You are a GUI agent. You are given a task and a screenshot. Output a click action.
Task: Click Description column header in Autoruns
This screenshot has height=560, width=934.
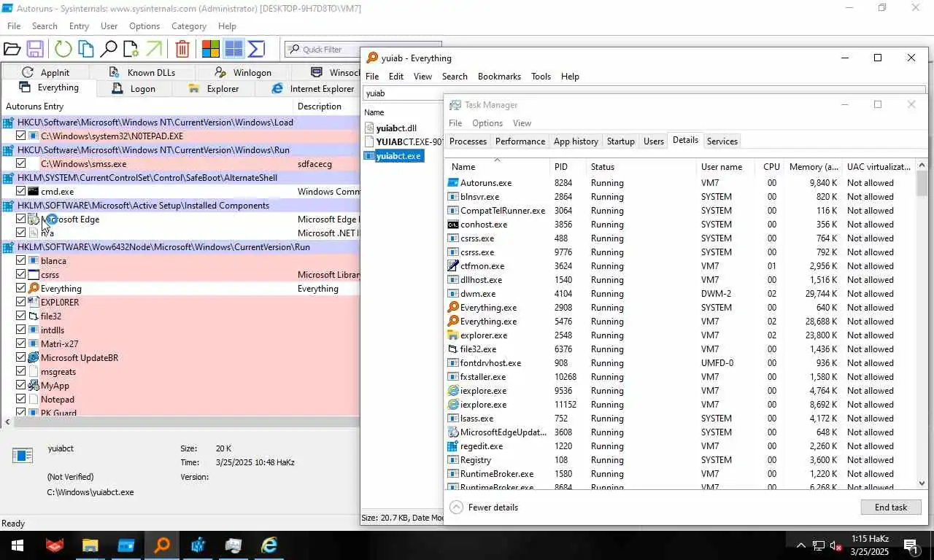[x=326, y=106]
